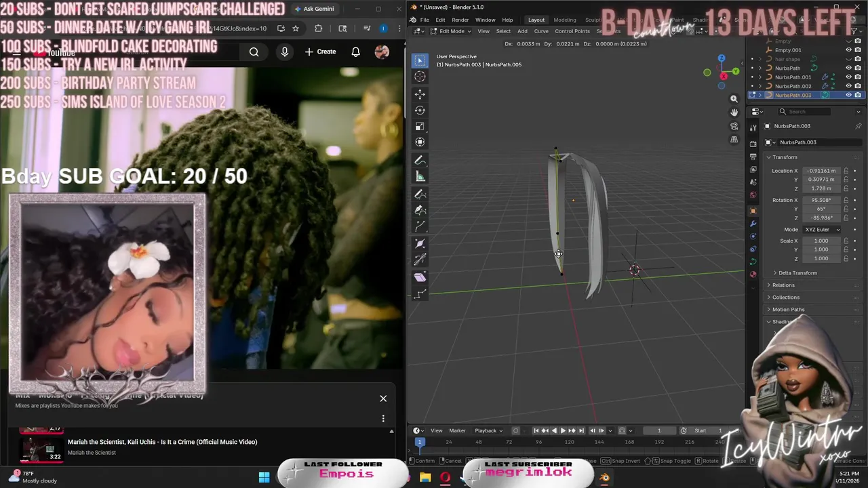This screenshot has width=868, height=488.
Task: Select the Randomize tool at toolbar bottom
Action: 420,293
